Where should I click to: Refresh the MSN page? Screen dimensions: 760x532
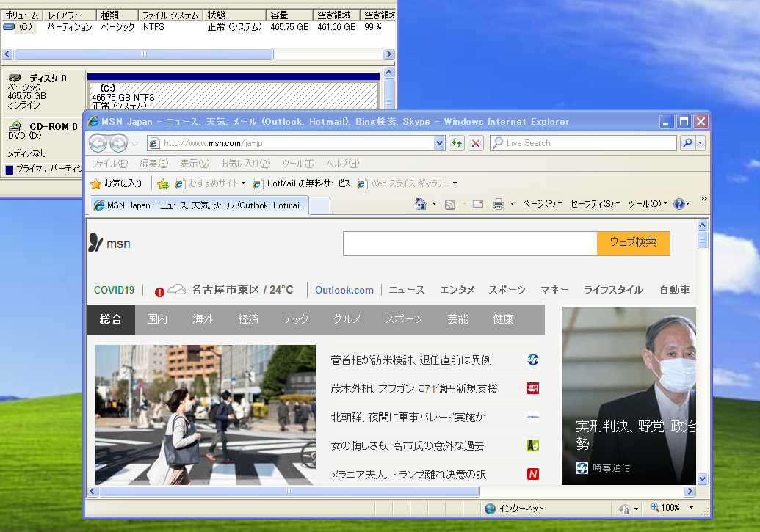pyautogui.click(x=457, y=143)
